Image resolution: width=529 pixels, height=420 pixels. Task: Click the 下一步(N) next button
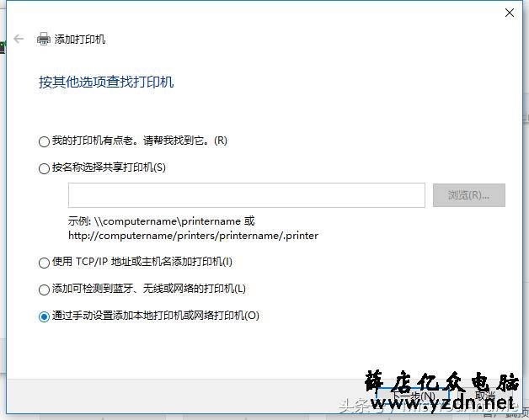(413, 396)
